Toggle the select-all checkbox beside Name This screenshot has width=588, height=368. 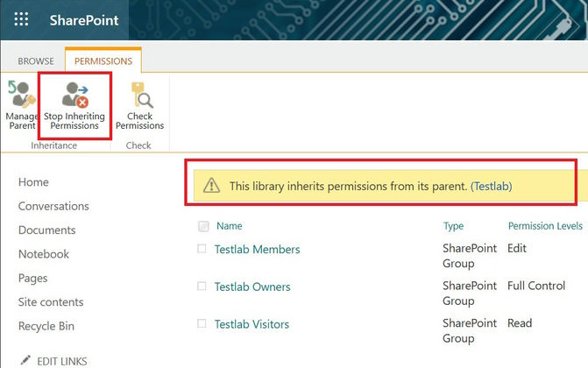203,227
